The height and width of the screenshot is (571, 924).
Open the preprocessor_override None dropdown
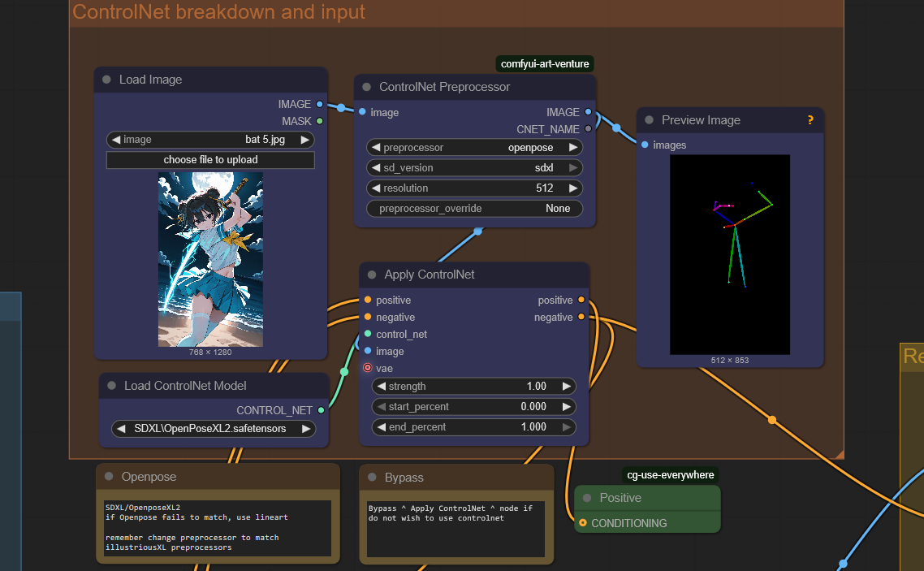coord(474,209)
